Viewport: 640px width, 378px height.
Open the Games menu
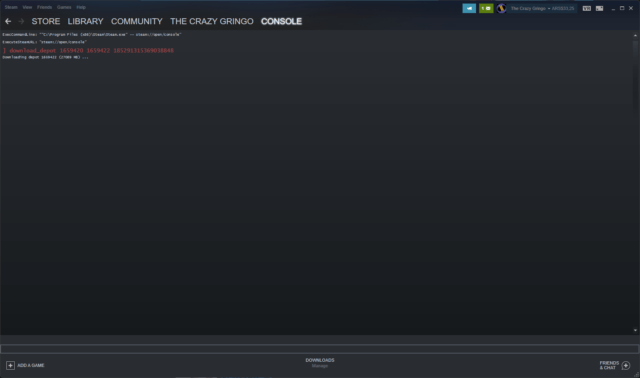(x=64, y=7)
